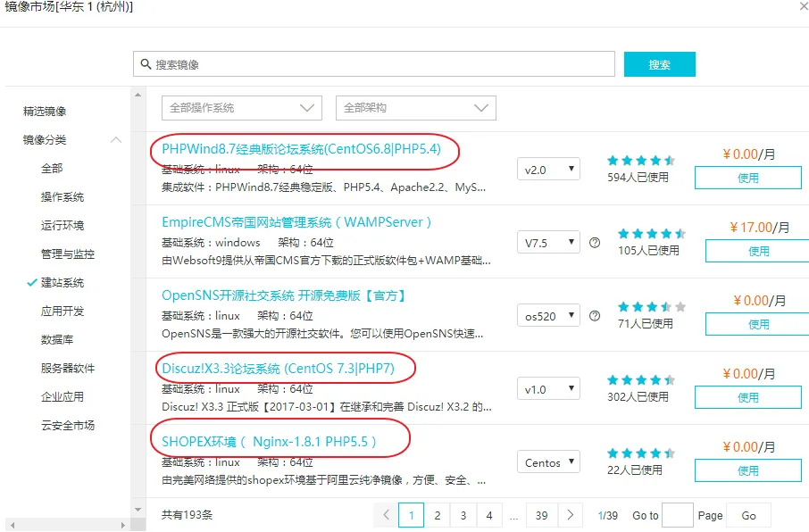The height and width of the screenshot is (532, 809).
Task: Select 管理与监控 category
Action: tap(68, 254)
